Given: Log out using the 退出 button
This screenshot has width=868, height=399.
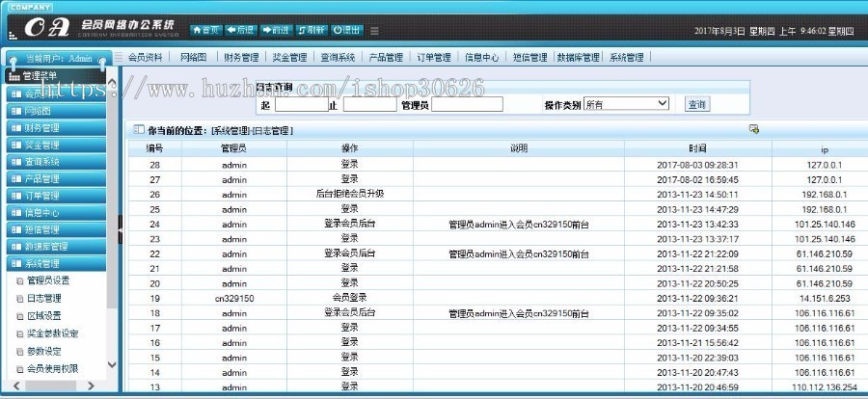Looking at the screenshot, I should point(347,30).
